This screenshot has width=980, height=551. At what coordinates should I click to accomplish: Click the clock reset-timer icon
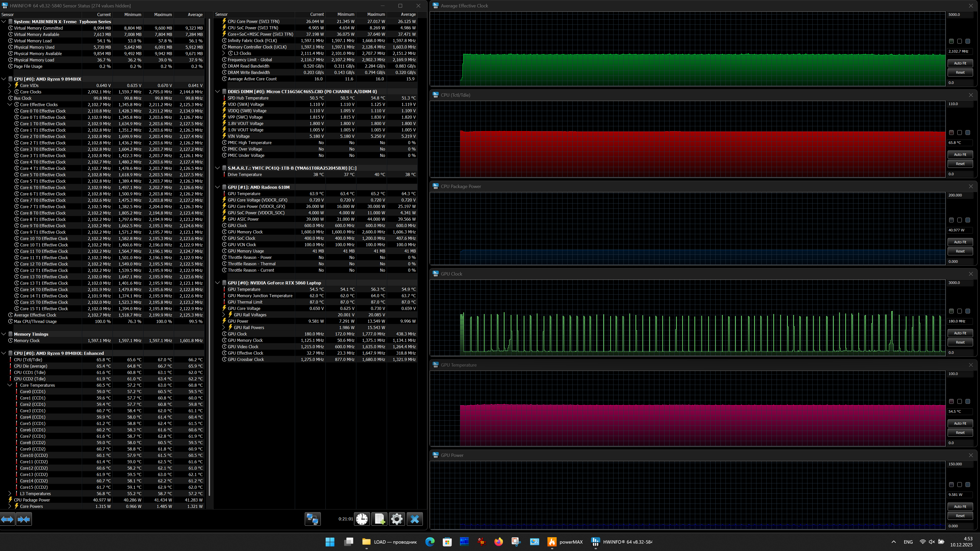[x=362, y=519]
